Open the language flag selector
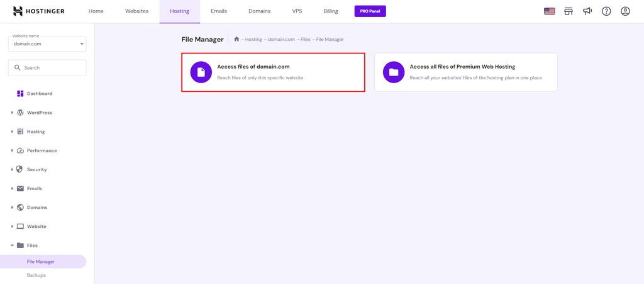644x284 pixels. [x=549, y=11]
